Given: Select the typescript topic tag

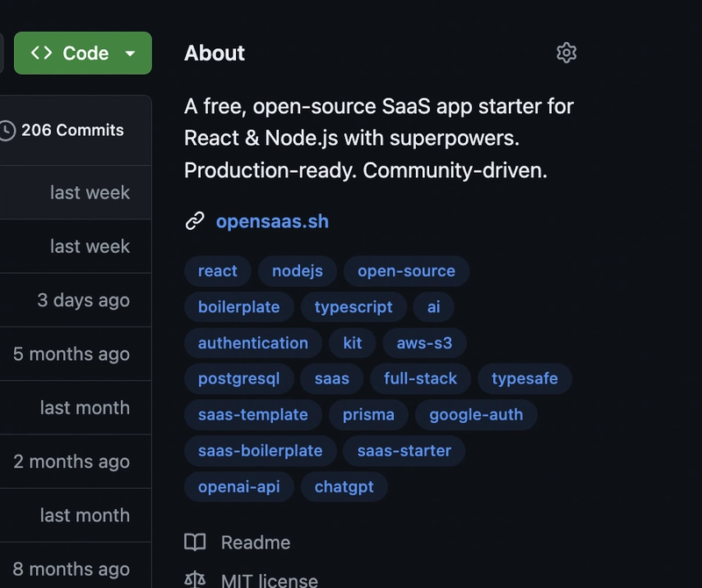Looking at the screenshot, I should tap(354, 307).
